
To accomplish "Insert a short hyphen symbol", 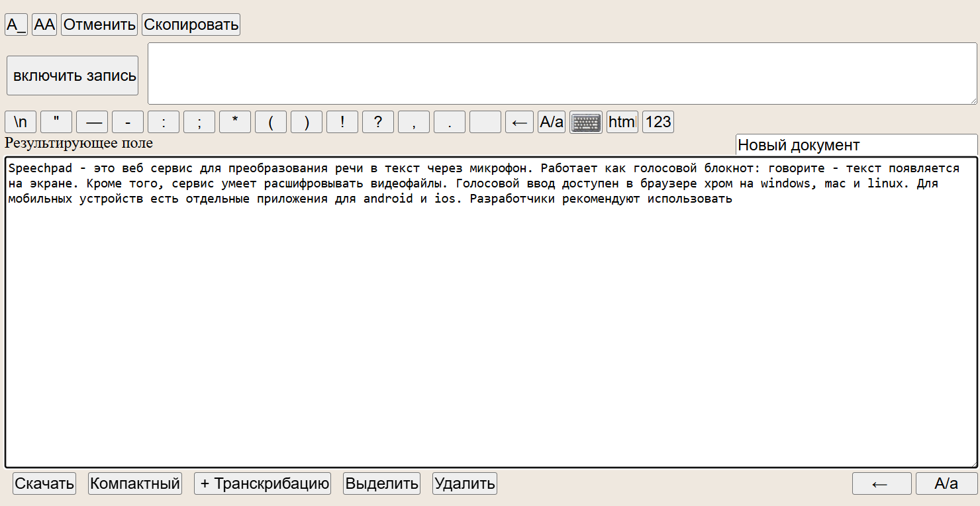I will [128, 122].
